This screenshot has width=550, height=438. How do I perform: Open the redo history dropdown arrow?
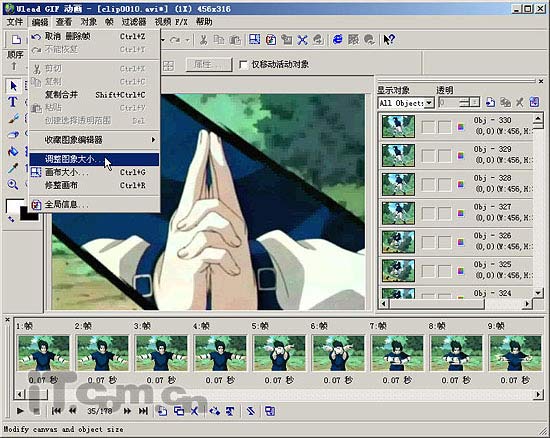pyautogui.click(x=187, y=40)
